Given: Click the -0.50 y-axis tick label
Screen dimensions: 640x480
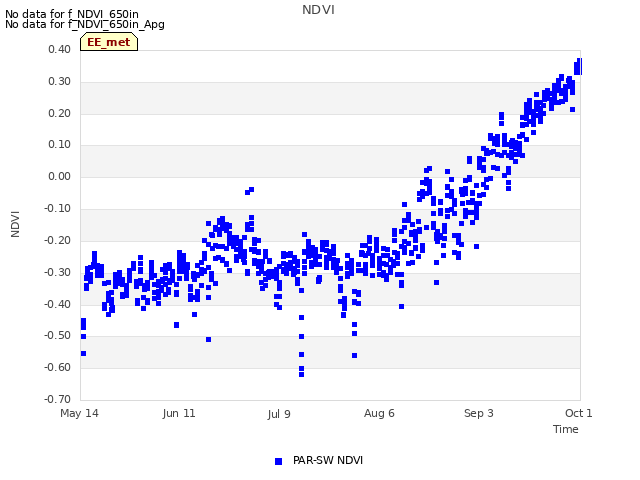Looking at the screenshot, I should click(x=57, y=336).
